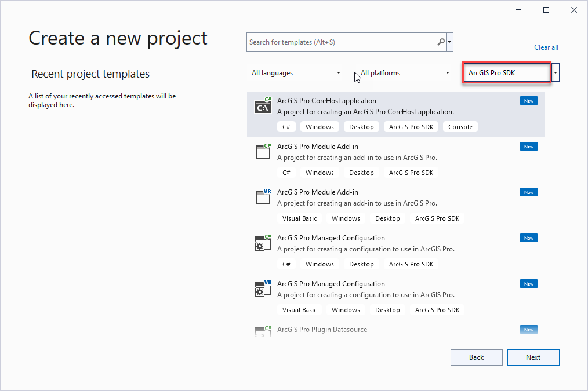
Task: Open the All languages dropdown
Action: pyautogui.click(x=296, y=72)
